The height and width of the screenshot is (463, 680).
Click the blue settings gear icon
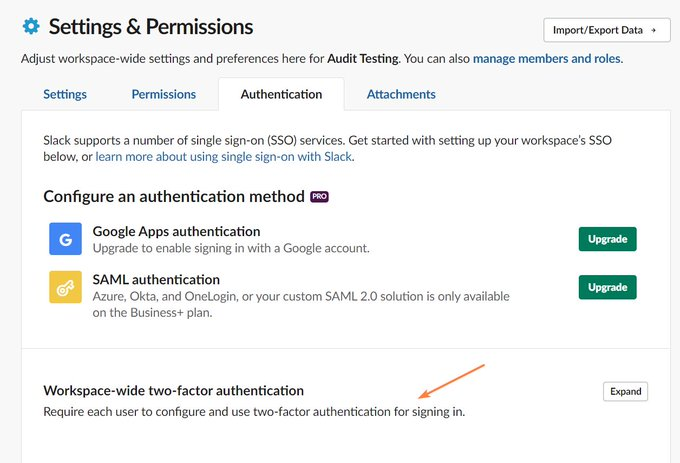pyautogui.click(x=31, y=26)
